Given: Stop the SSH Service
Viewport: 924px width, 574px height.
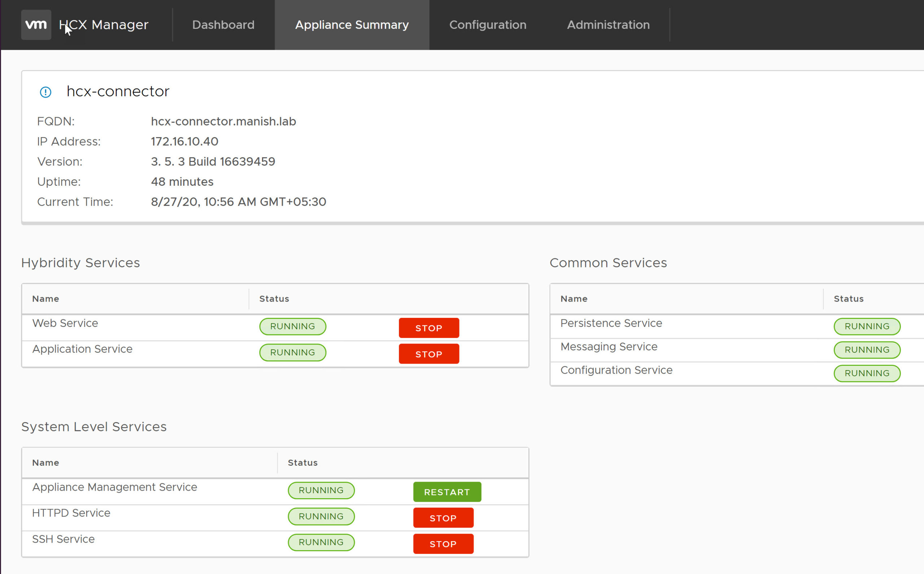Looking at the screenshot, I should (443, 544).
